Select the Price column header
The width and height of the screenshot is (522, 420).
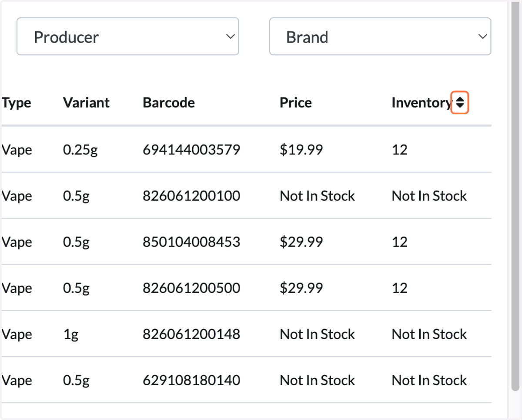pos(296,103)
